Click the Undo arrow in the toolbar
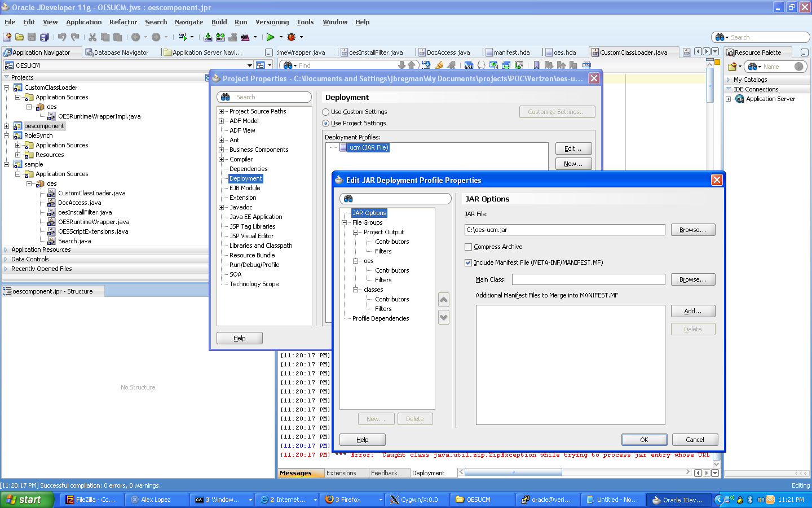This screenshot has width=812, height=508. point(62,37)
